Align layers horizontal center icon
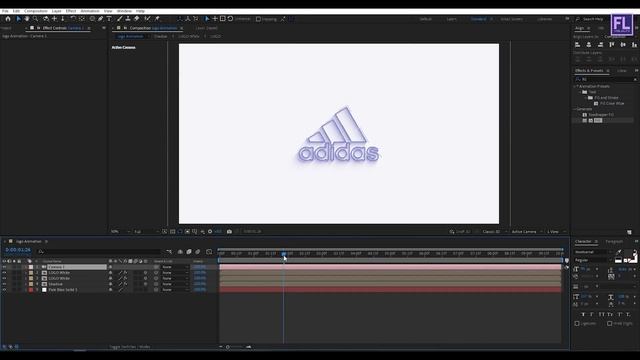The image size is (640, 360). tap(589, 44)
